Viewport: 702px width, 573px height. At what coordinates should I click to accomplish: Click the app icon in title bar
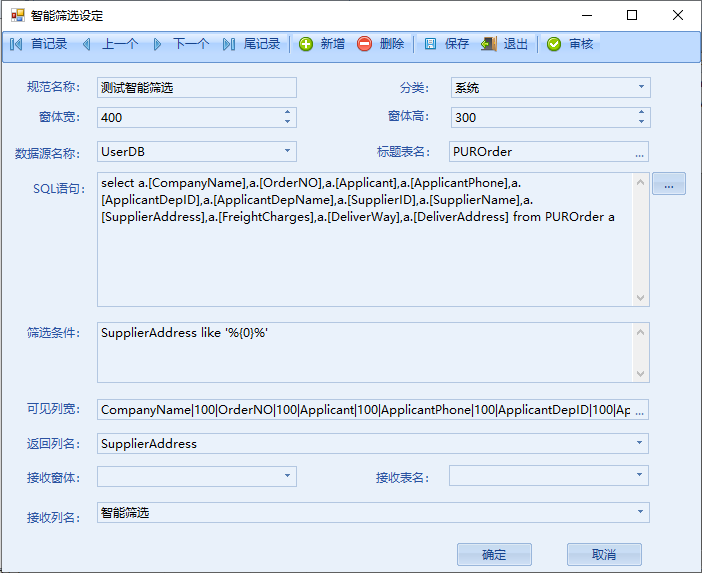point(17,15)
